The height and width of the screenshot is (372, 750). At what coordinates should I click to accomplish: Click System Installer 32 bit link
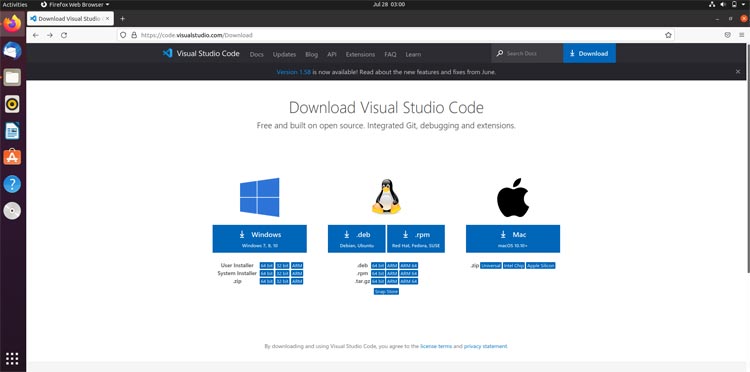(282, 274)
